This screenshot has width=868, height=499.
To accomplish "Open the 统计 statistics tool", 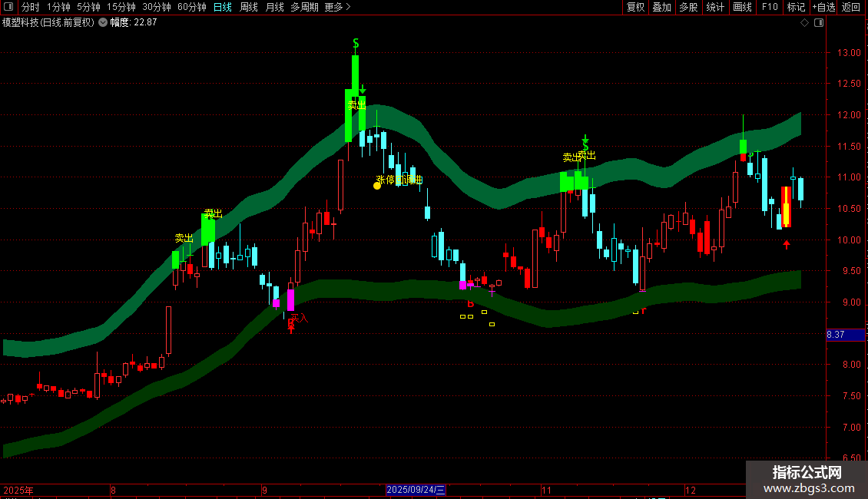I will (x=715, y=7).
